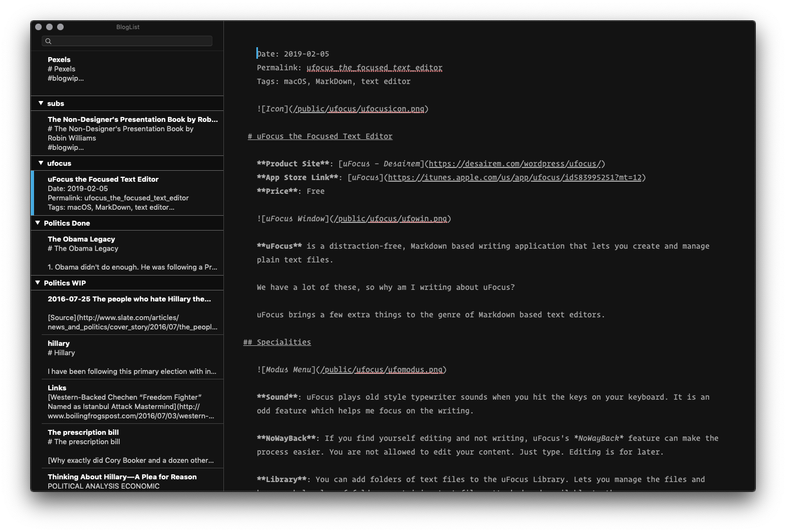The width and height of the screenshot is (786, 532).
Task: Click the '#blogwip...' line under Pexels
Action: click(x=66, y=78)
